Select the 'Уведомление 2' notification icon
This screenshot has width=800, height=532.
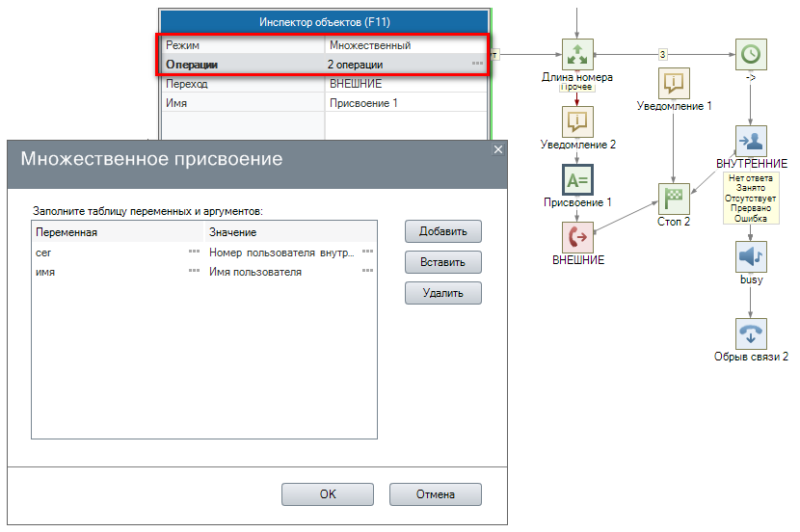tap(577, 121)
